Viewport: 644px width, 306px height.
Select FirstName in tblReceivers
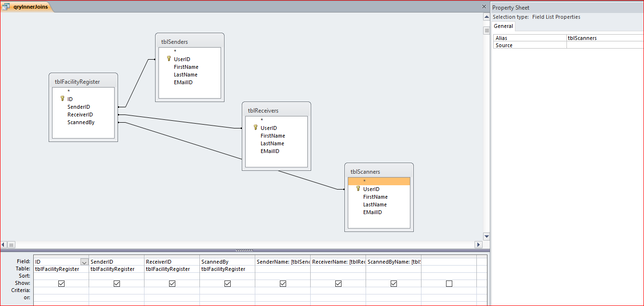coord(273,136)
